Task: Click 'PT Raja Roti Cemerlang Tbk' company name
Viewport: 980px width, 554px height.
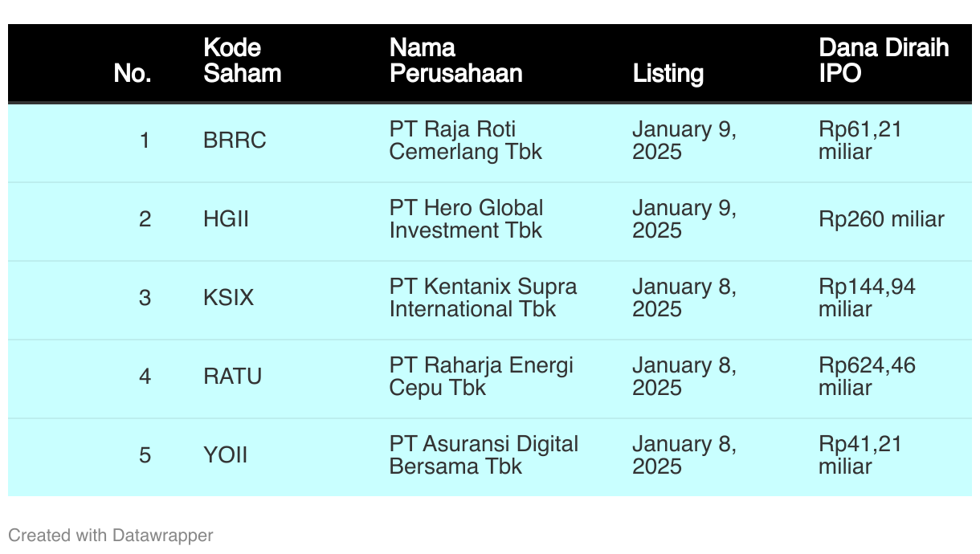Action: coord(465,141)
